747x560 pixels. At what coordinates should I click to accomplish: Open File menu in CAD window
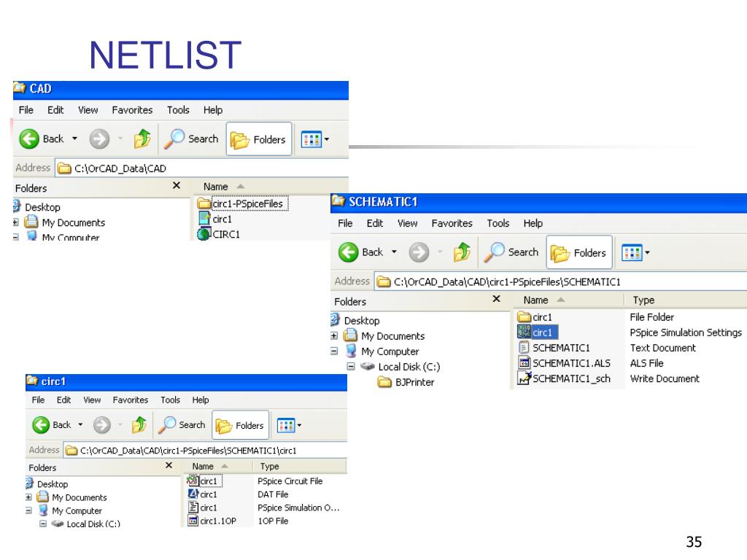pyautogui.click(x=26, y=110)
